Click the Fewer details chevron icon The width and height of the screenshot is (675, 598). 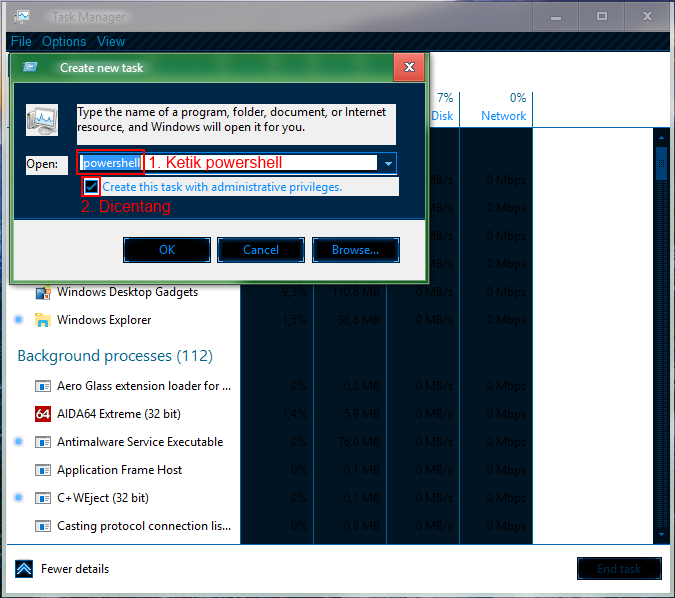coord(24,569)
